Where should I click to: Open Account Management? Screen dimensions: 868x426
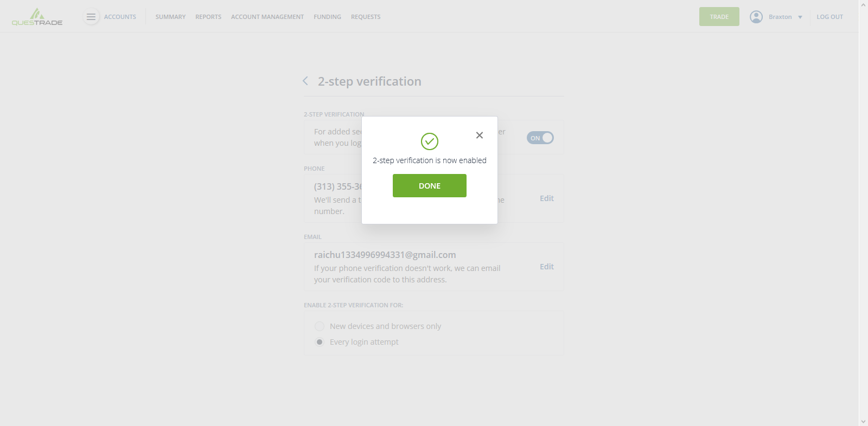[267, 17]
